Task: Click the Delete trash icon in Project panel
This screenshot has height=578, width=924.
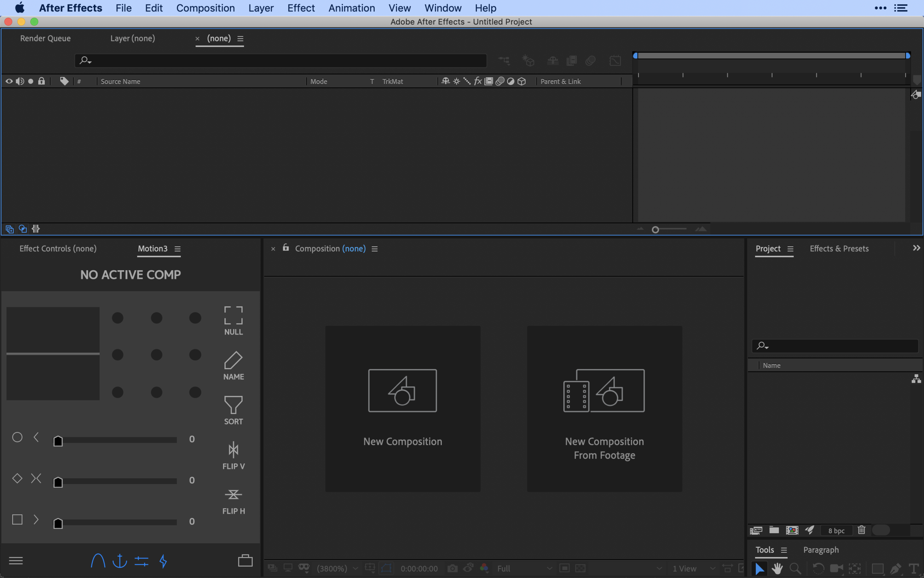Action: (x=862, y=530)
